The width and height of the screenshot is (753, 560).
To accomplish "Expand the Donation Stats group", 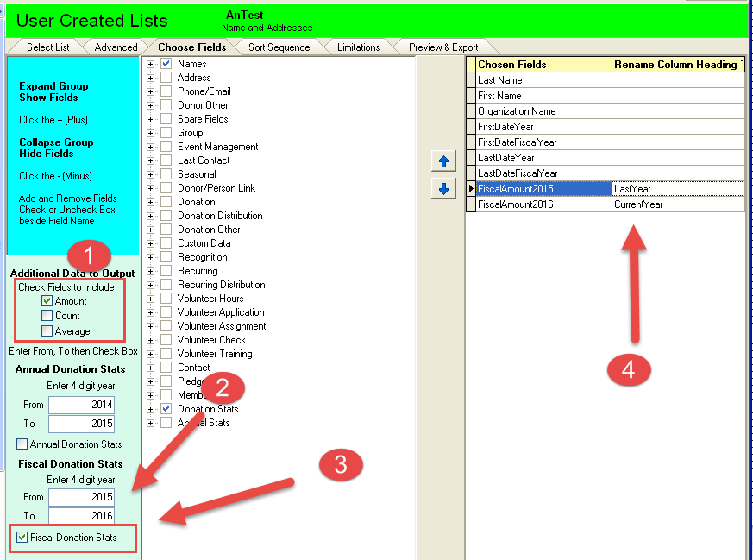I will pos(151,409).
